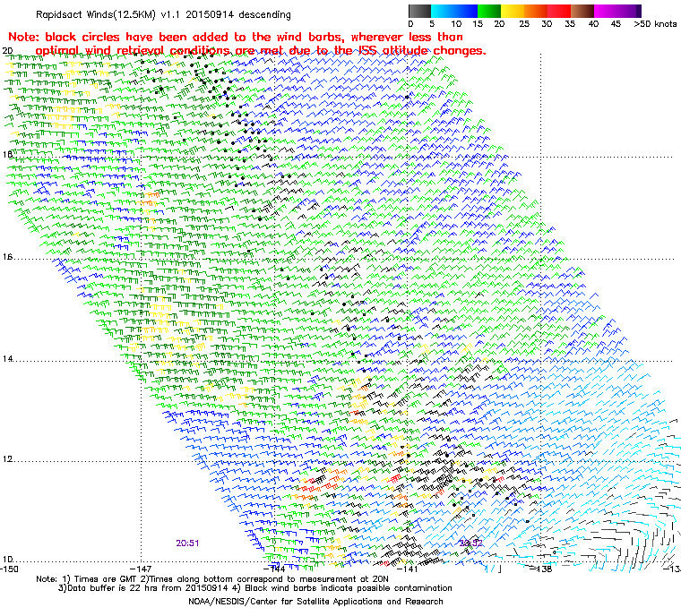
Task: Click the latitude '14' axis label
Action: click(7, 359)
